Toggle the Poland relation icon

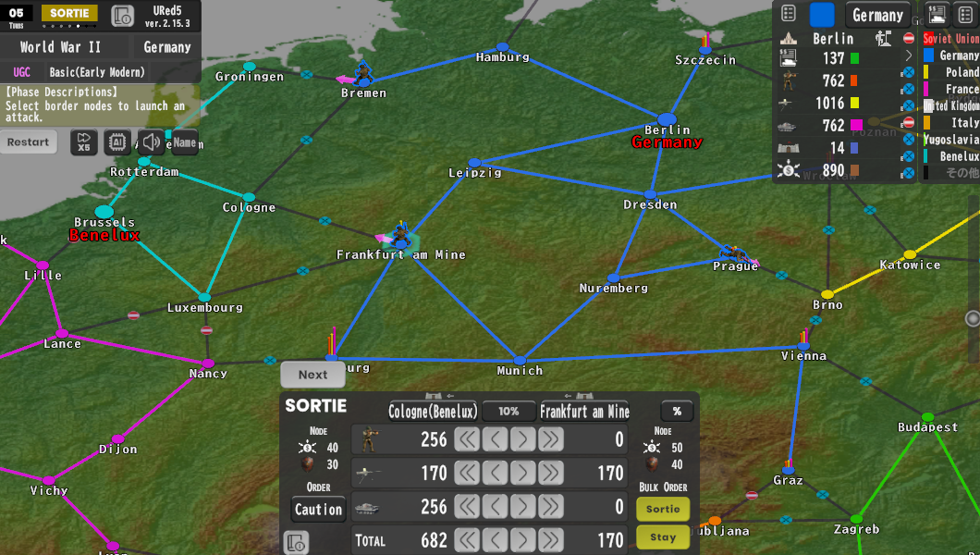[x=909, y=72]
